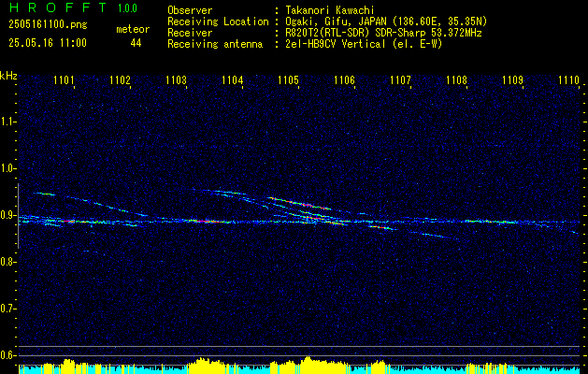Viewport: 588px width, 374px height.
Task: Click the 0.7 kHz frequency label
Action: [x=7, y=309]
